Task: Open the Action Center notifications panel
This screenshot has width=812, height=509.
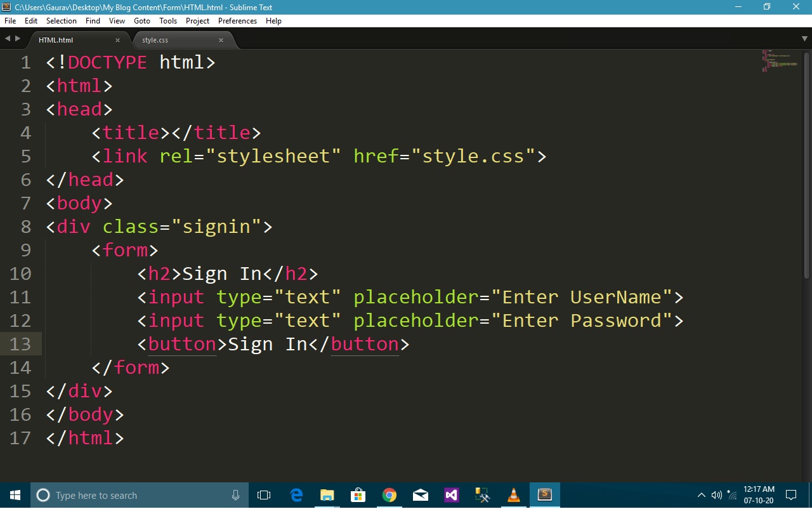Action: (790, 495)
